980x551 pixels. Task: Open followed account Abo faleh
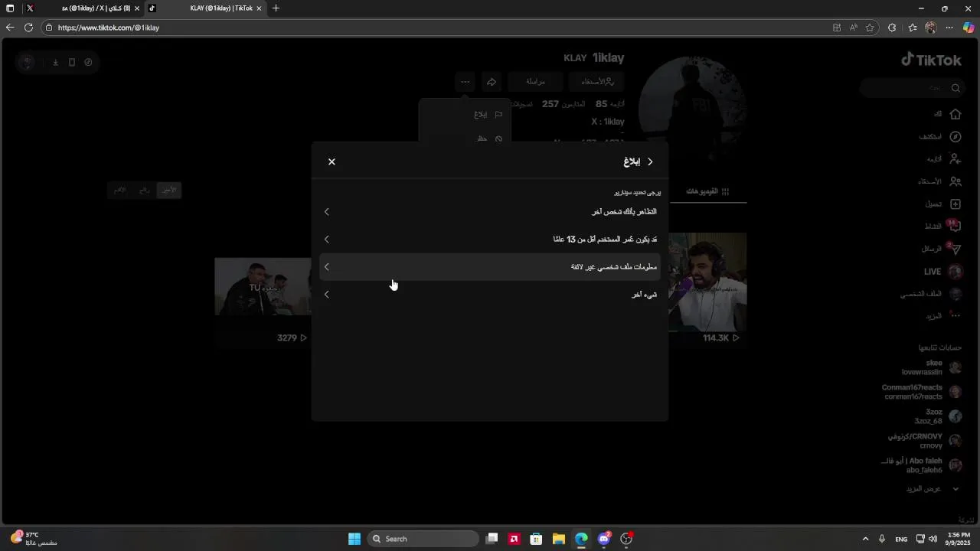tap(921, 465)
